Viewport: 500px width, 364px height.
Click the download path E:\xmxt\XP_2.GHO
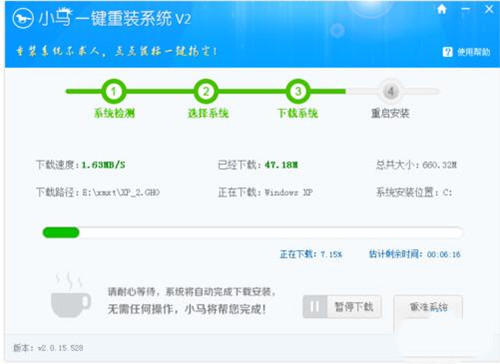[x=121, y=192]
